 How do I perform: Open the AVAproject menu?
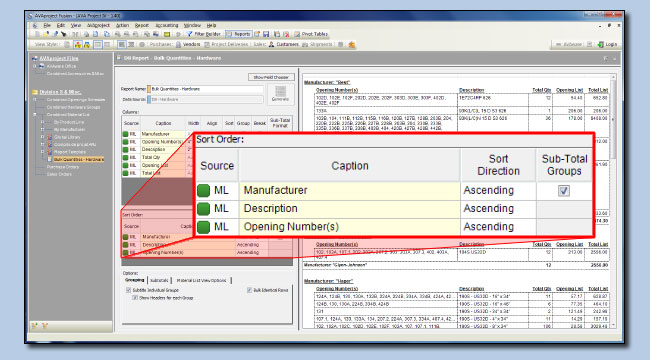tap(98, 25)
